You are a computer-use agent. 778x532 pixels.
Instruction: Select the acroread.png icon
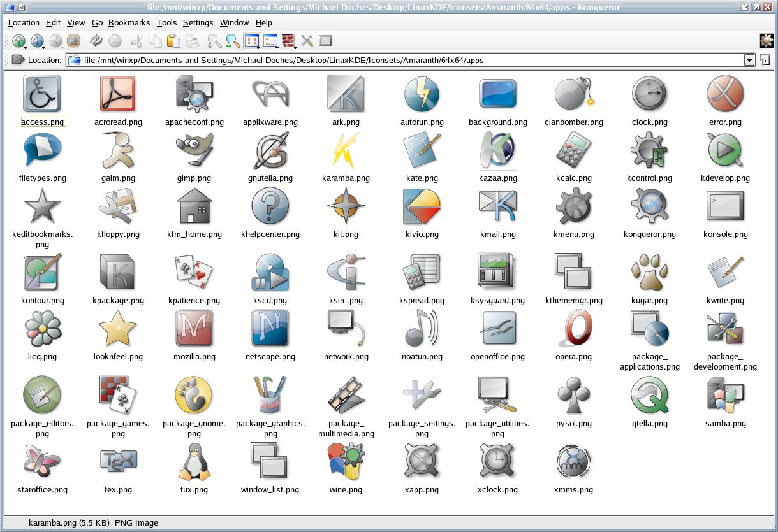(x=118, y=94)
